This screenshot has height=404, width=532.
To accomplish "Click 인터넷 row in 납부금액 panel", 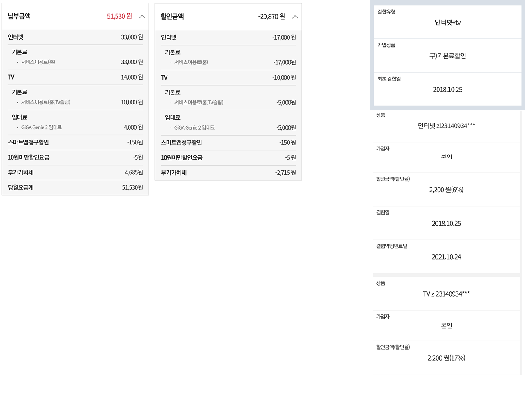I will click(x=16, y=37).
